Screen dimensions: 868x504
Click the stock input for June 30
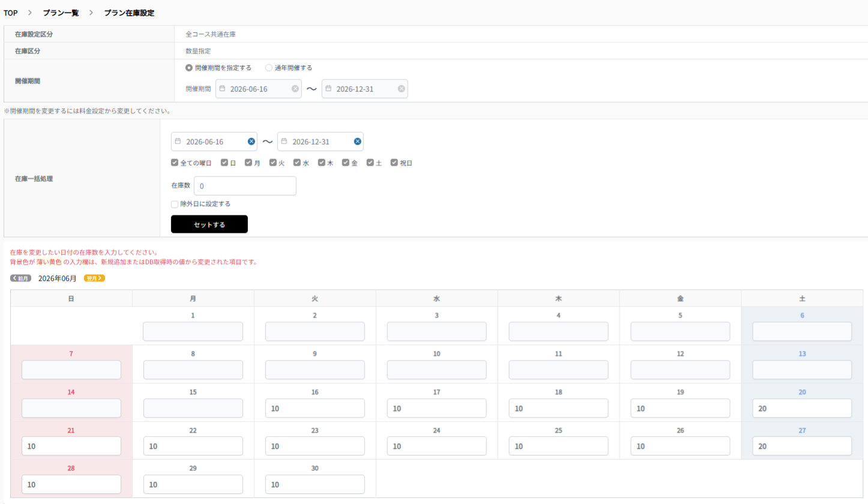click(x=315, y=485)
